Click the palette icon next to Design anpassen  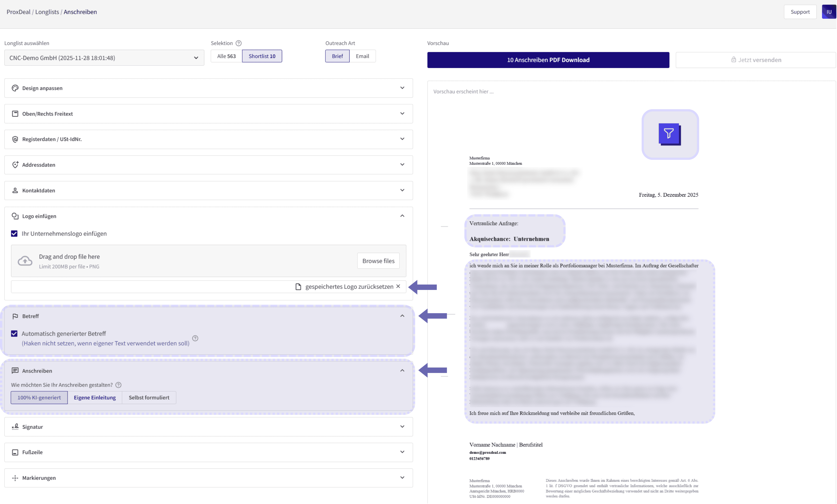[15, 88]
